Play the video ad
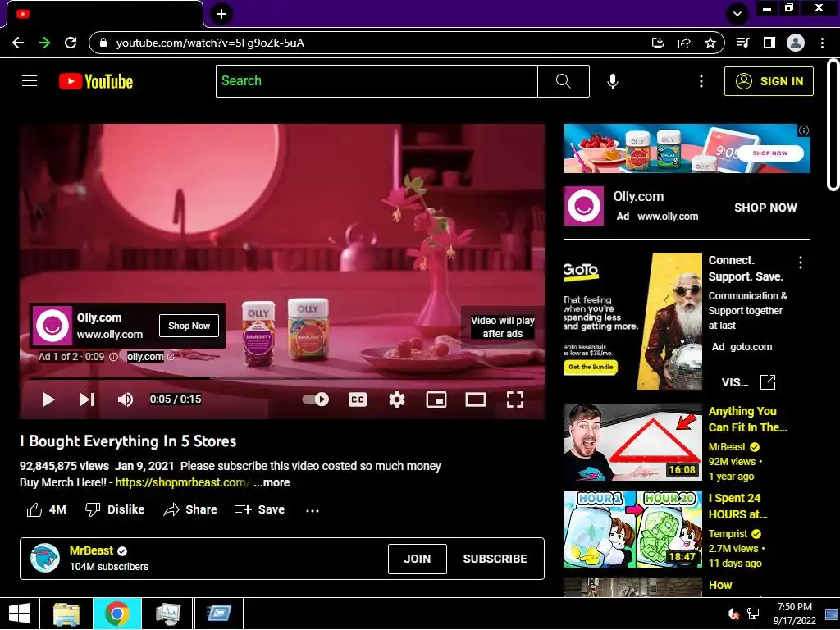Image resolution: width=840 pixels, height=630 pixels. click(x=48, y=399)
